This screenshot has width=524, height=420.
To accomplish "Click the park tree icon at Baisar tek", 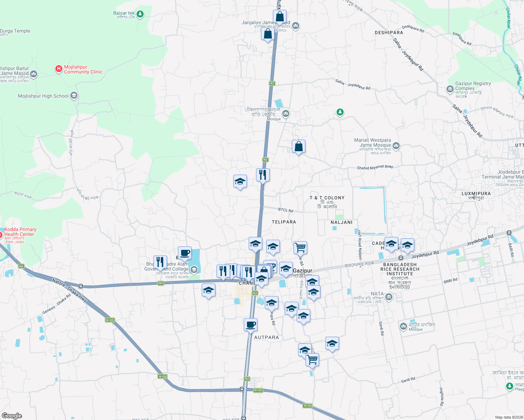I will click(x=140, y=14).
